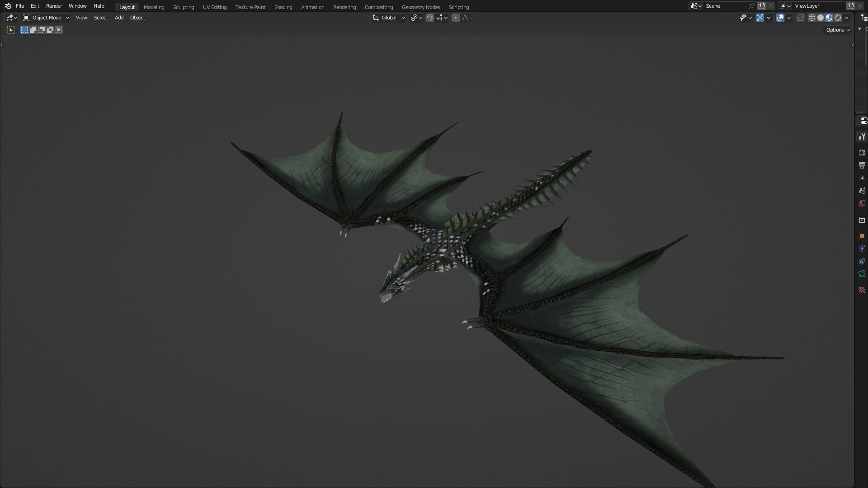The image size is (868, 488).
Task: Open the Output properties tab
Action: (862, 165)
